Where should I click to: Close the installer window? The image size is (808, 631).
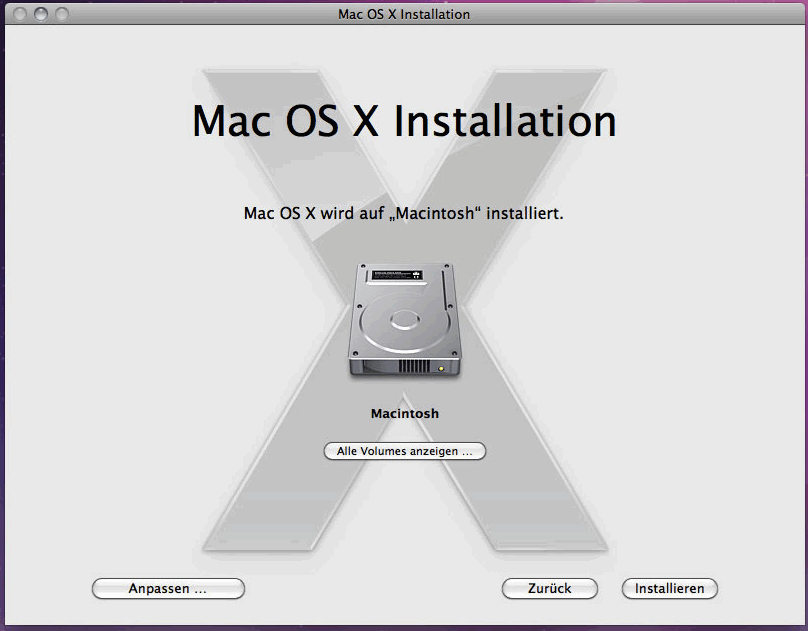tap(20, 14)
